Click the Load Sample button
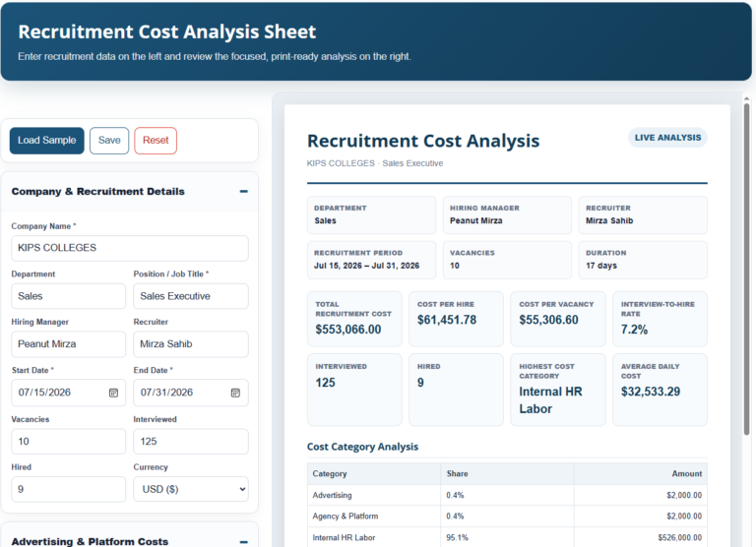Image resolution: width=756 pixels, height=547 pixels. (x=47, y=141)
